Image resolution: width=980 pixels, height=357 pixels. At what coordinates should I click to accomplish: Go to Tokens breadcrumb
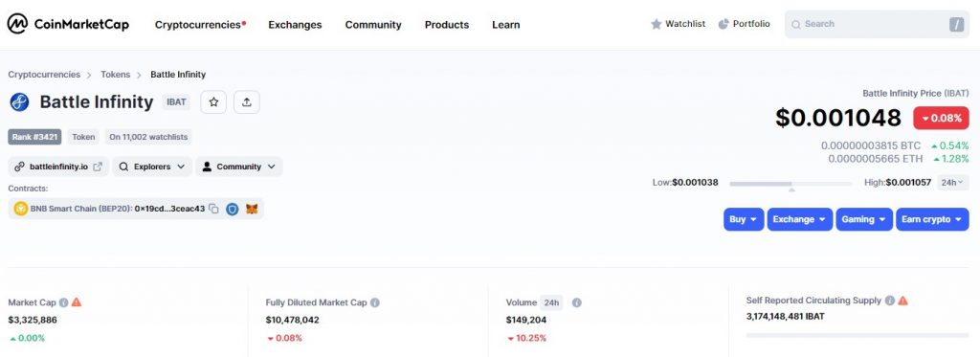pyautogui.click(x=116, y=75)
